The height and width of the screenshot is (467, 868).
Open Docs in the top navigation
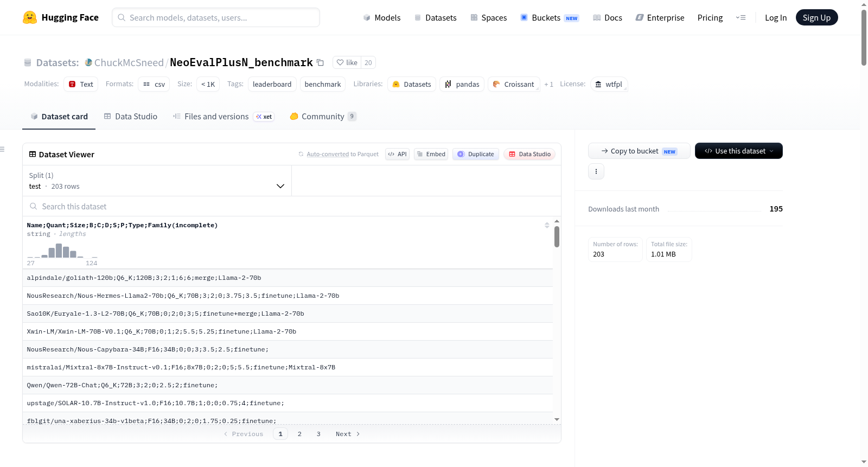[607, 18]
